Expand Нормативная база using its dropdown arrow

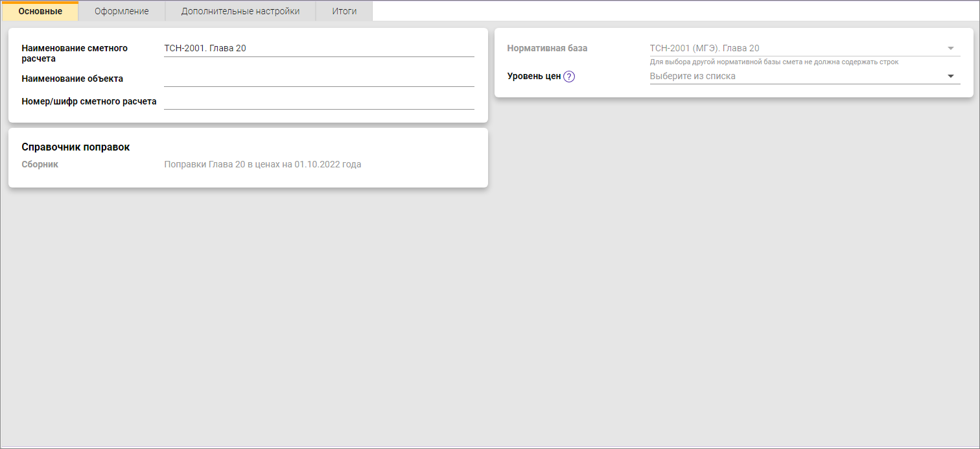click(951, 48)
